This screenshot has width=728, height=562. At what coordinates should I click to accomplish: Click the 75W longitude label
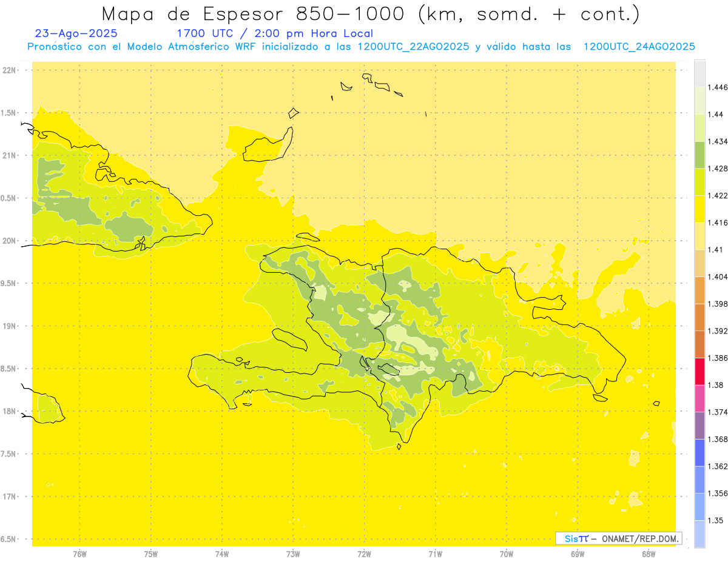[x=151, y=554]
